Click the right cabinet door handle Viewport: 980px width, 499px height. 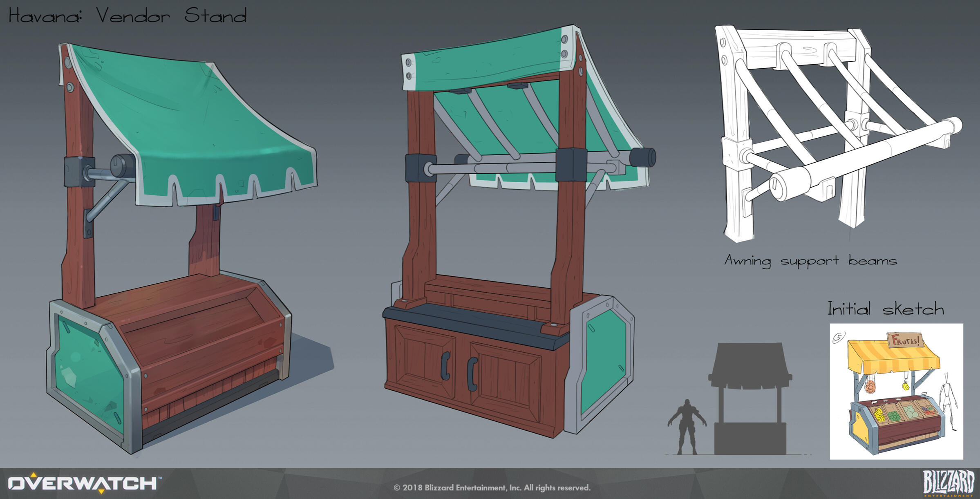pyautogui.click(x=472, y=374)
